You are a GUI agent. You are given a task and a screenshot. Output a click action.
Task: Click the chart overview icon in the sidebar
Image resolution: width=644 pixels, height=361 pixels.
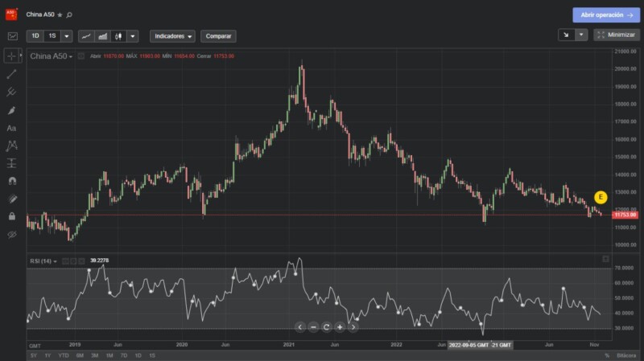point(13,36)
